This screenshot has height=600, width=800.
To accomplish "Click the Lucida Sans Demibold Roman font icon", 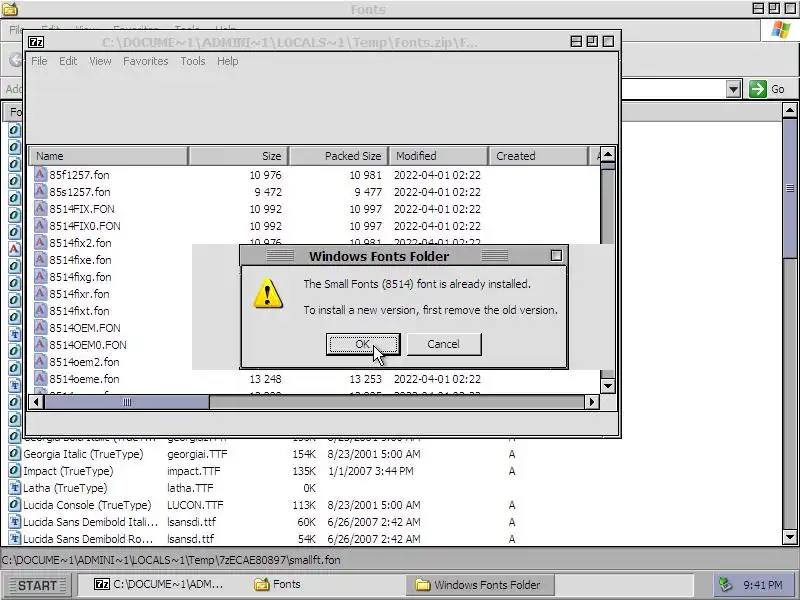I will [14, 538].
